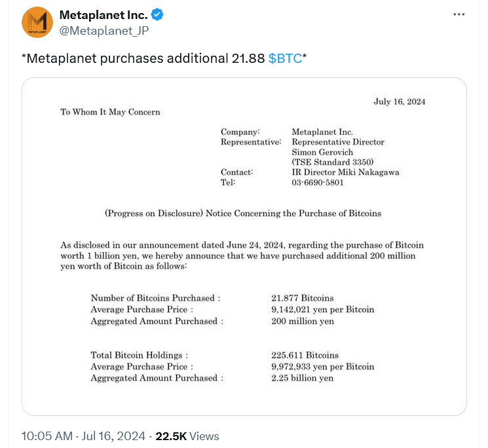Click the 21.877 Bitcoins purchased value
Viewport: 488px width, 448px height.
pos(302,298)
